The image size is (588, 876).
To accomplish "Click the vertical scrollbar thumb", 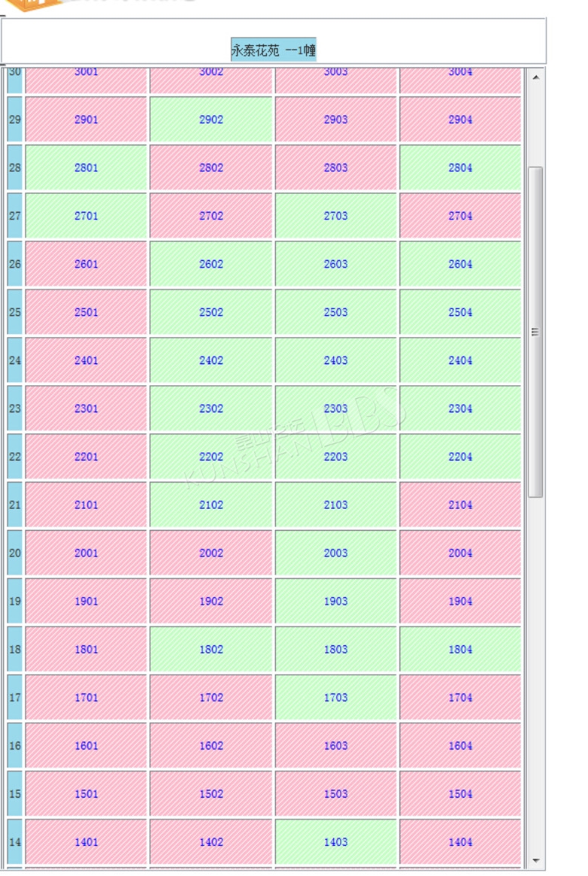I will pyautogui.click(x=535, y=331).
